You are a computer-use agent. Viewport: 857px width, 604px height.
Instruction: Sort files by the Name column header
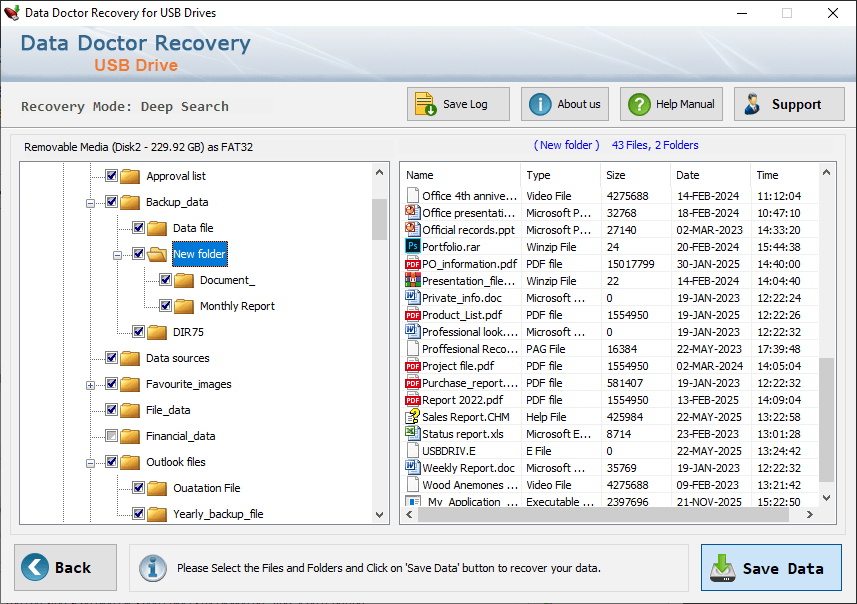click(x=461, y=175)
